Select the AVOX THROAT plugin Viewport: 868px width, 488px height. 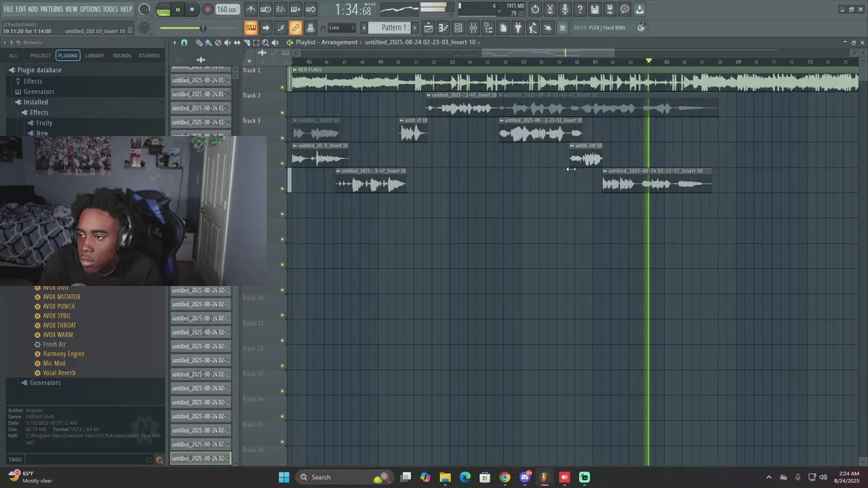[x=59, y=325]
